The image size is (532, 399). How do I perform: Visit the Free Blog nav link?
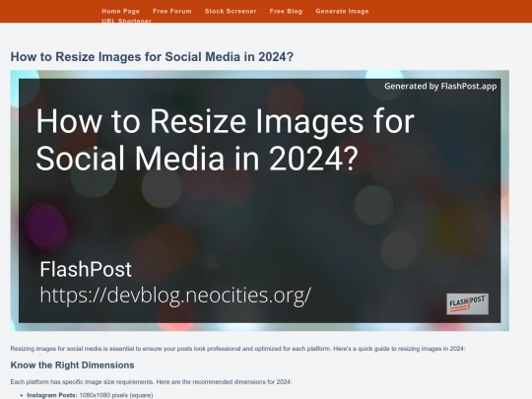[x=286, y=11]
